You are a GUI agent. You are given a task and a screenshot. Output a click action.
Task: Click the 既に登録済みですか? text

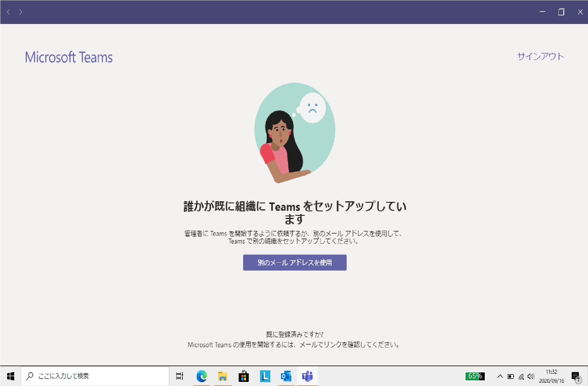[x=295, y=334]
